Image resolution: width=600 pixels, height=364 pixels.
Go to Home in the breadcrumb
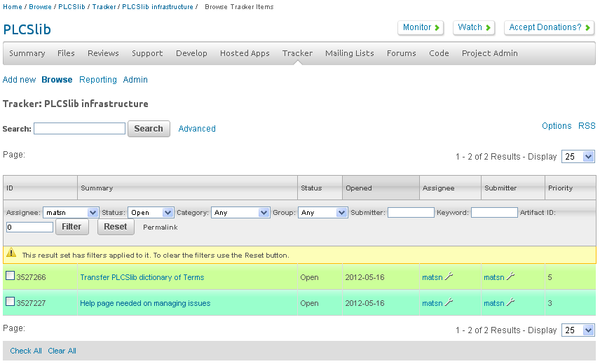pos(13,7)
